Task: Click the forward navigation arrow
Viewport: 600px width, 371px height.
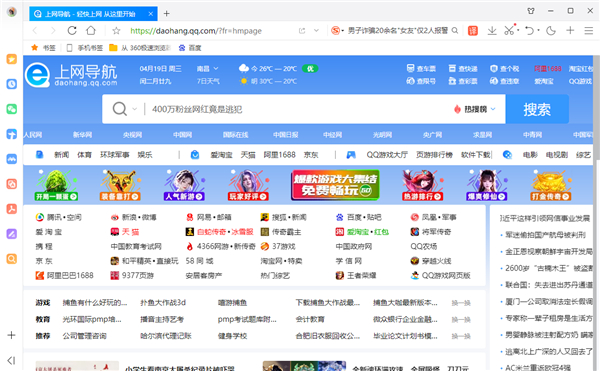Action: click(x=53, y=31)
